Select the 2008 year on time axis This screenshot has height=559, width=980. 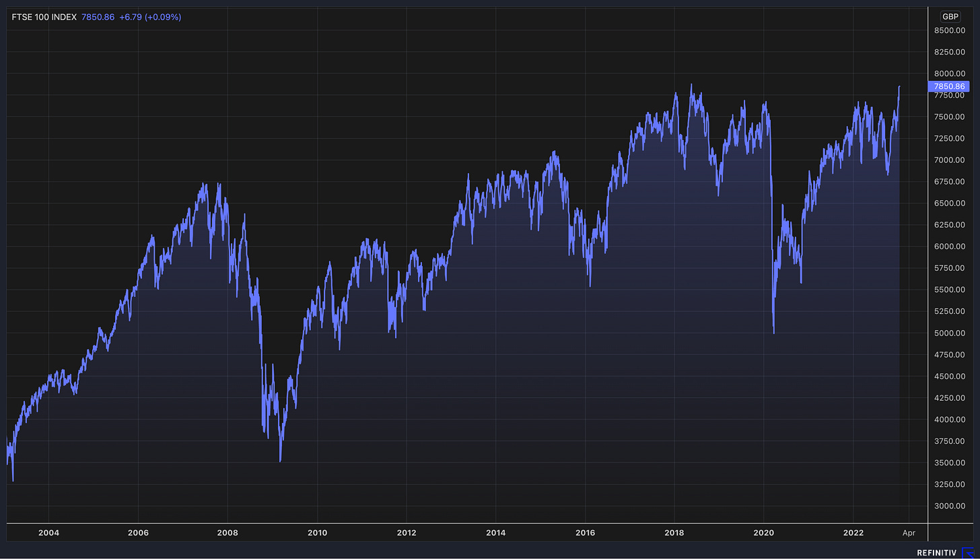(x=228, y=533)
